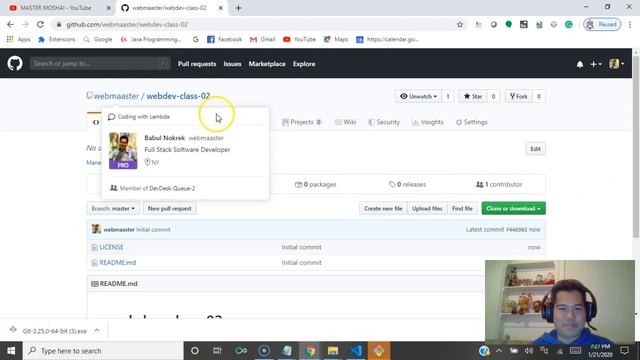The width and height of the screenshot is (640, 360).
Task: Open File Explorer from taskbar
Action: click(333, 351)
